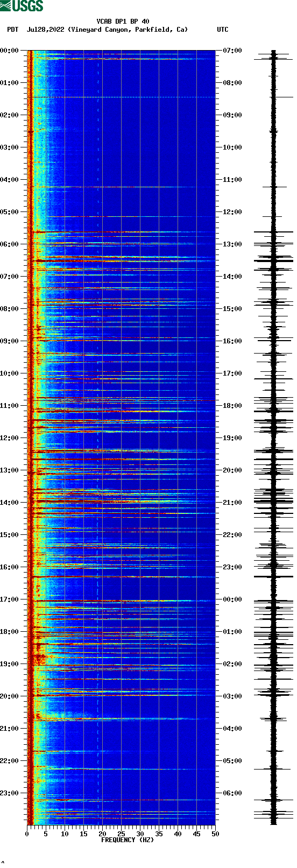Click the 11:00 PDT time label
297x868 pixels.
click(x=9, y=406)
